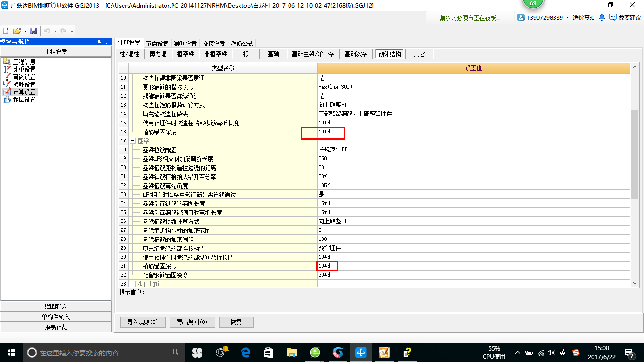Viewport: 644px width, 362px height.
Task: Open Microsoft Edge from taskbar
Action: [x=245, y=353]
